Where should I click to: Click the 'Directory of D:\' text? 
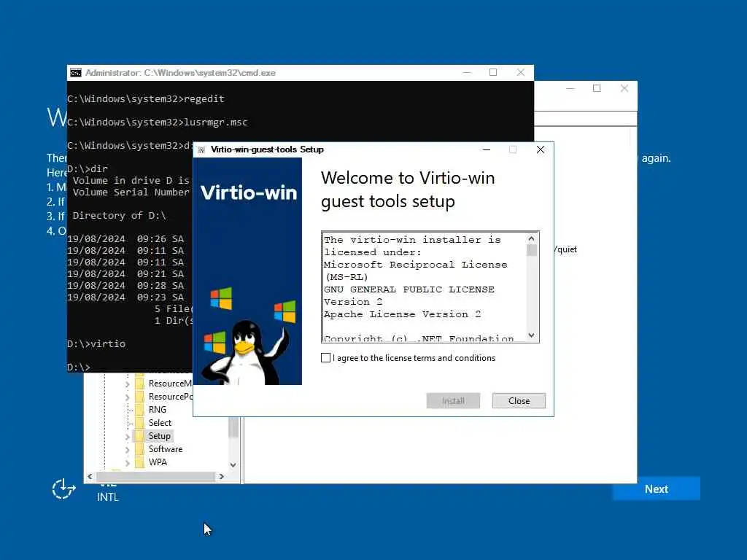click(x=119, y=216)
